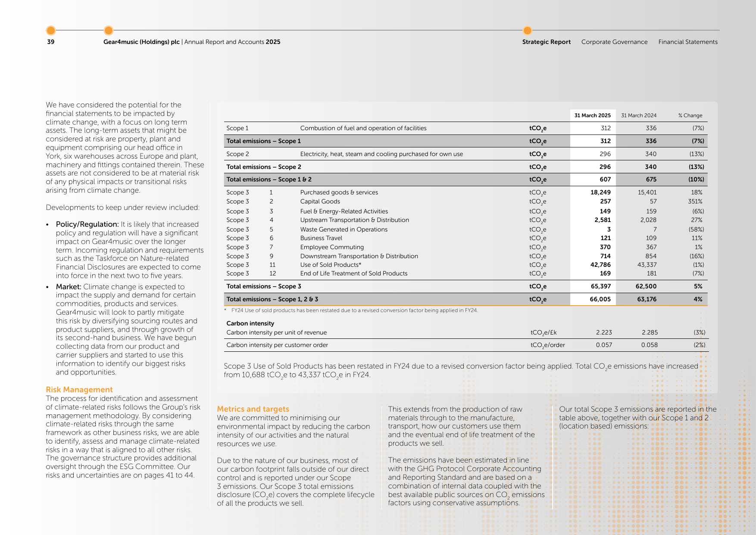Click the % Change column header
The width and height of the screenshot is (756, 535).
tap(690, 116)
